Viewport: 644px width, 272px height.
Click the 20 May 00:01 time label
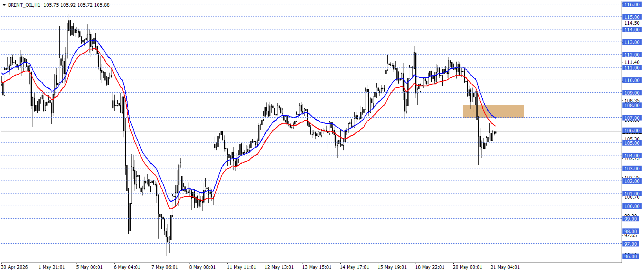pos(467,267)
